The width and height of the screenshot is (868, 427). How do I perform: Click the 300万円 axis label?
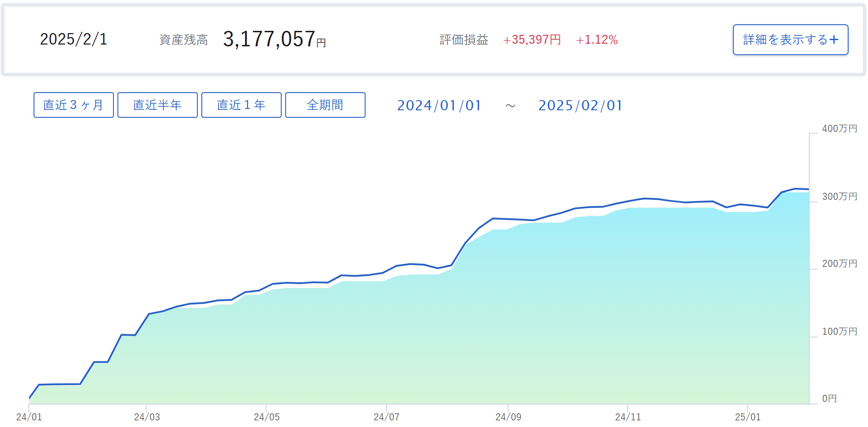tap(840, 196)
